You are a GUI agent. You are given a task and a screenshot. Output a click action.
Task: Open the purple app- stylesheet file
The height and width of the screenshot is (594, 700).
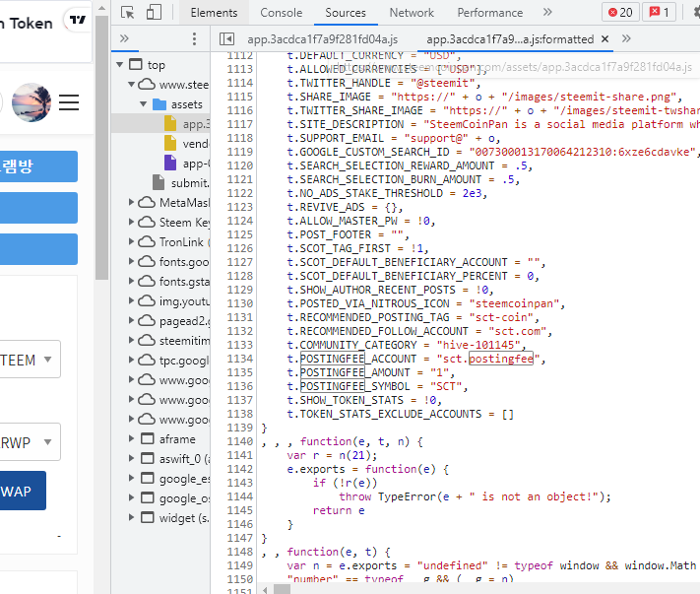(x=187, y=164)
